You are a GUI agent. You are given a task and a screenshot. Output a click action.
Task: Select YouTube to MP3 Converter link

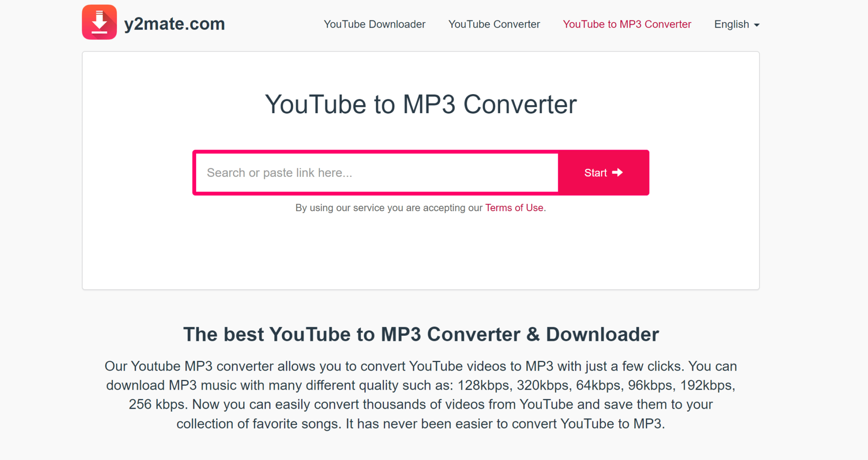[627, 24]
